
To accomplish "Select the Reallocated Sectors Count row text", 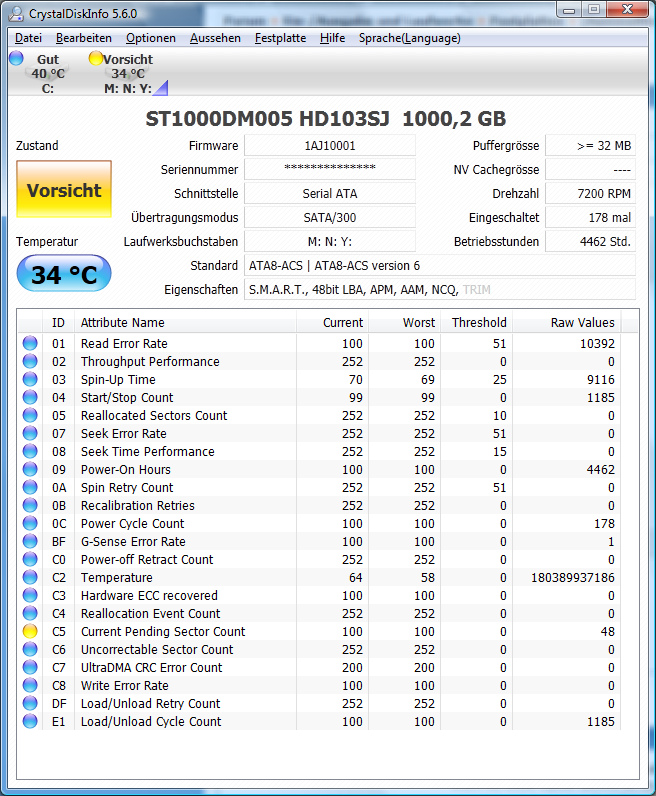I will click(154, 415).
